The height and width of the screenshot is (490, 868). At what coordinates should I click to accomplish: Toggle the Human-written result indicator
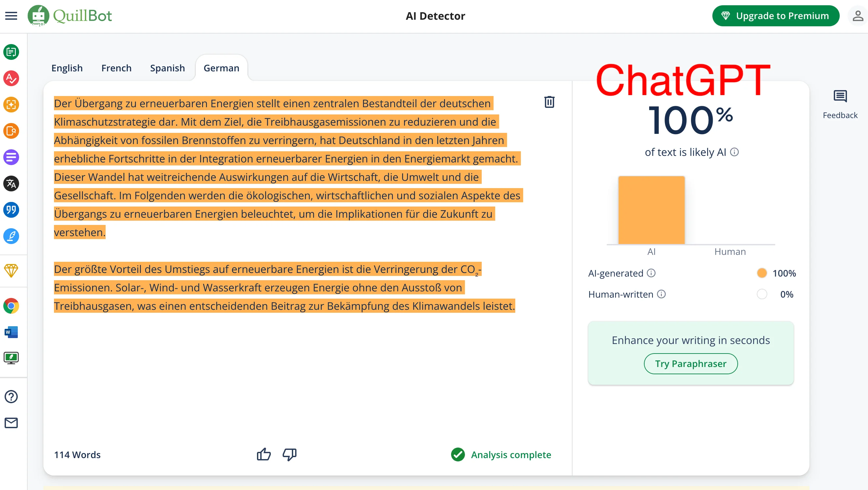[x=762, y=294]
